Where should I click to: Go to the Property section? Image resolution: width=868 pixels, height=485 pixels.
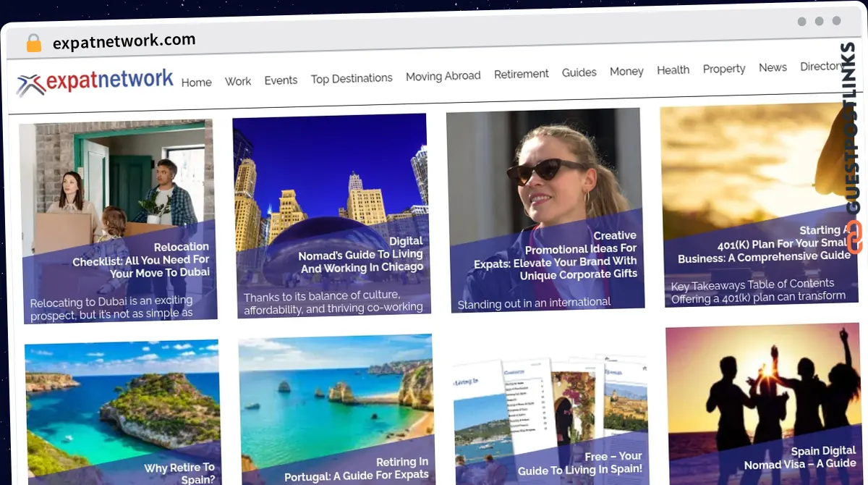tap(723, 69)
